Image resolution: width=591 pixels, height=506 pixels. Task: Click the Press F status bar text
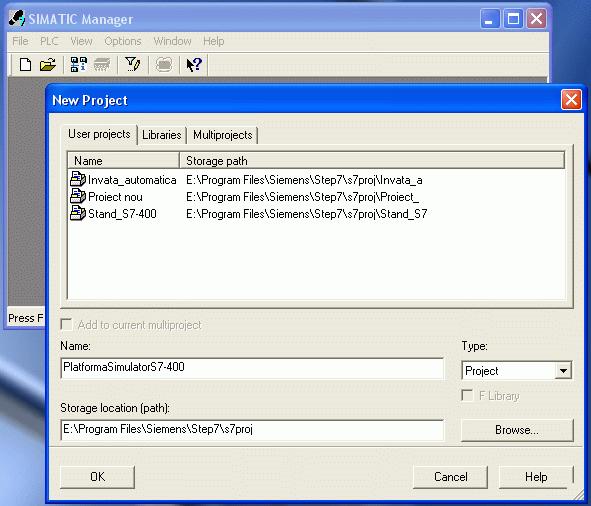pyautogui.click(x=26, y=318)
